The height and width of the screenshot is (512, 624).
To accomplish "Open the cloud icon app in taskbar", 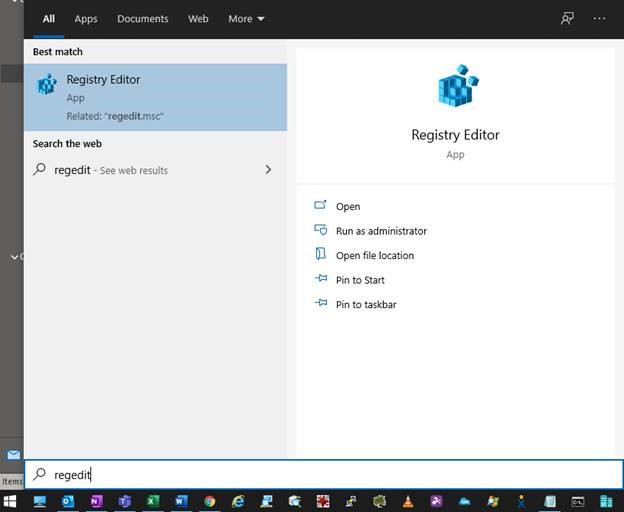I will (x=464, y=502).
